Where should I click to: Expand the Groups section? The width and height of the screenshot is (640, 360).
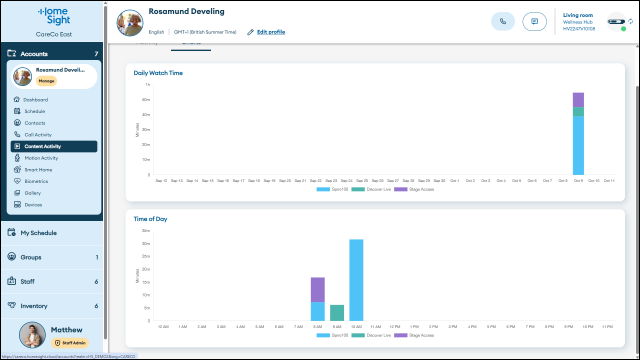[x=52, y=257]
